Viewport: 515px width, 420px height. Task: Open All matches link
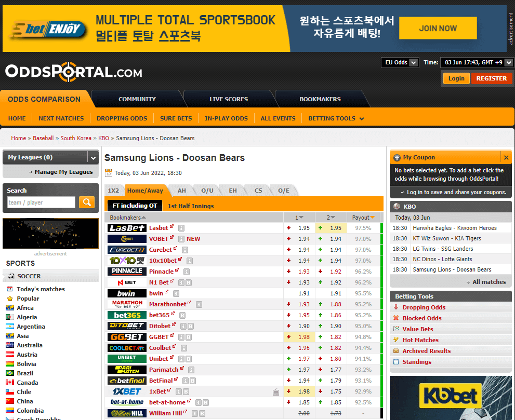coord(489,282)
